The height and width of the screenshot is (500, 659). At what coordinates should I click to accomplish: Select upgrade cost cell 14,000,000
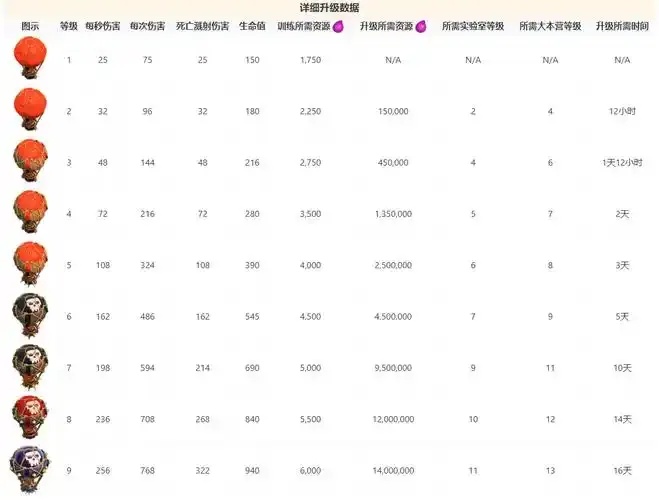tap(393, 471)
